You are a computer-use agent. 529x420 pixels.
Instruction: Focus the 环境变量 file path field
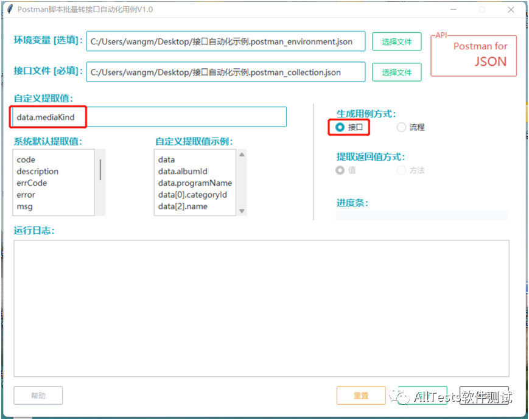(x=226, y=41)
